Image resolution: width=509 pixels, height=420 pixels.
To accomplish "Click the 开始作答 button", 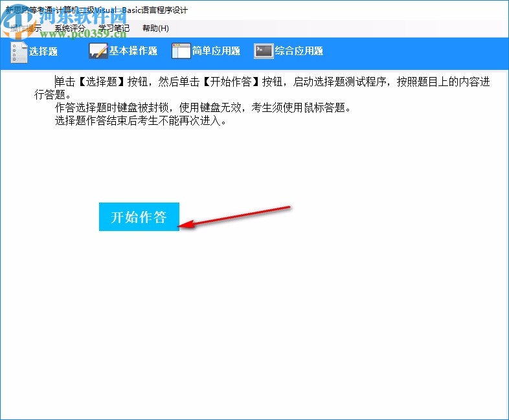I will pos(139,217).
